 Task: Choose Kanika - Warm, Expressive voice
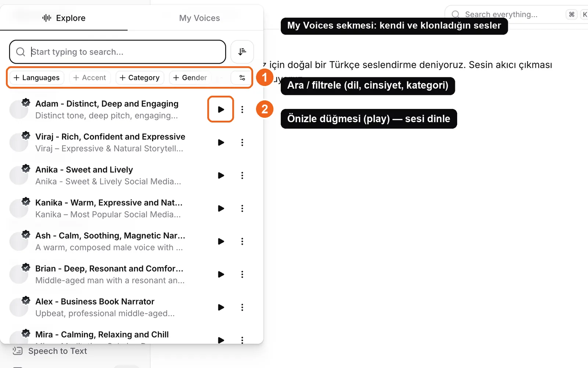(109, 203)
